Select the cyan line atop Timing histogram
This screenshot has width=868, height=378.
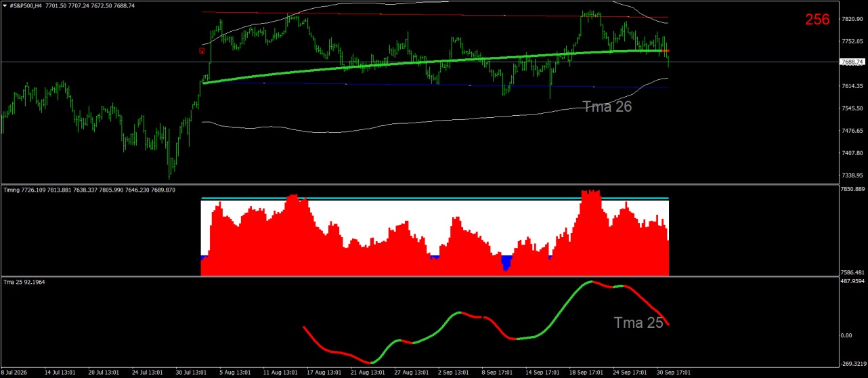[435, 198]
